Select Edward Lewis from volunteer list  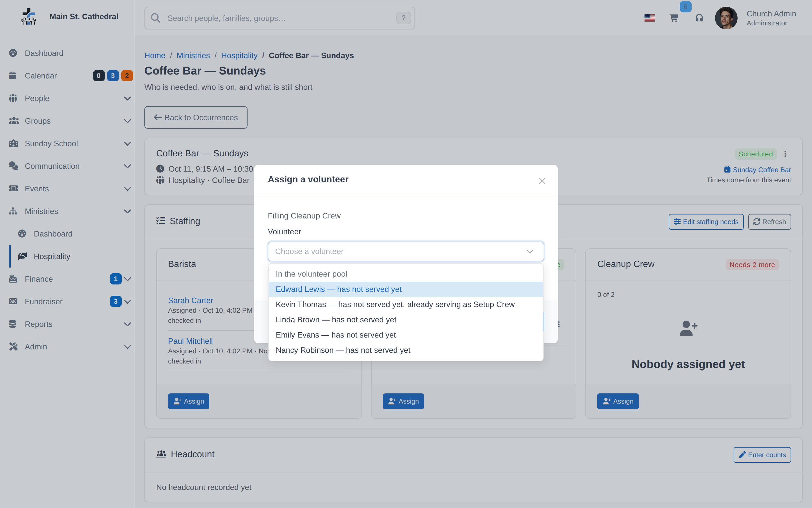click(x=406, y=289)
